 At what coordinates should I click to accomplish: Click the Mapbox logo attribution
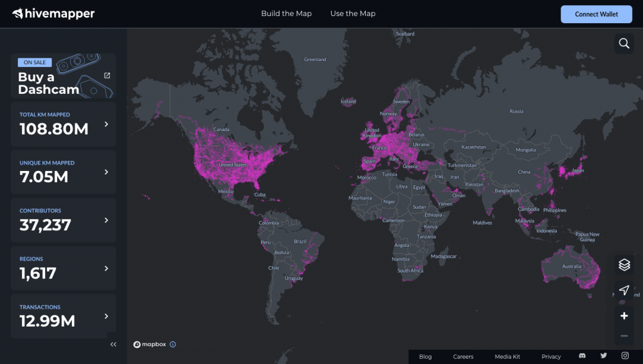pyautogui.click(x=150, y=344)
